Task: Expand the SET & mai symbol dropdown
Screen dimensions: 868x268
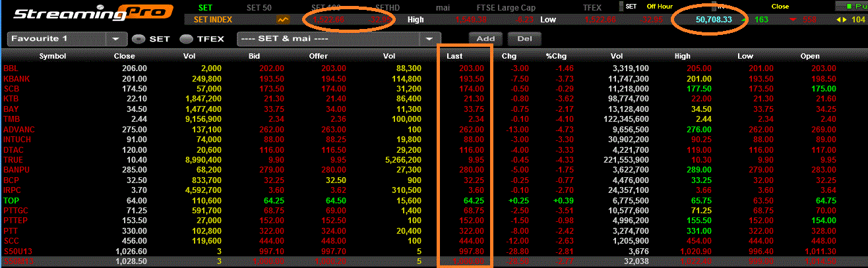Action: (x=430, y=39)
